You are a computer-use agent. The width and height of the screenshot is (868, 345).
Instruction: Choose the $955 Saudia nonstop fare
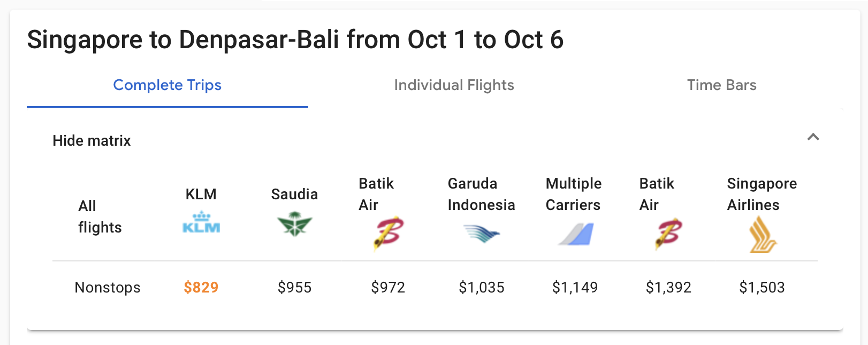[294, 288]
